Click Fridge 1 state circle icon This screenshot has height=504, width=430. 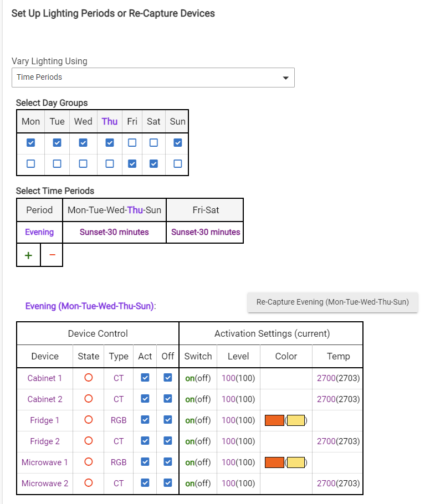(88, 420)
